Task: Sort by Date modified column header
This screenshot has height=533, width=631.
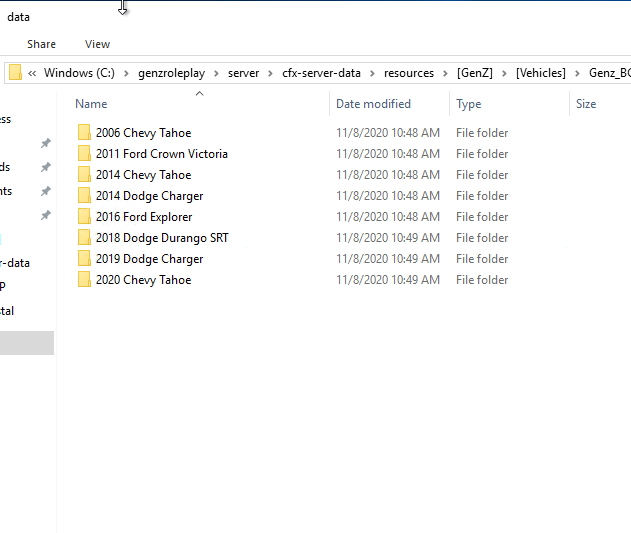Action: (x=373, y=104)
